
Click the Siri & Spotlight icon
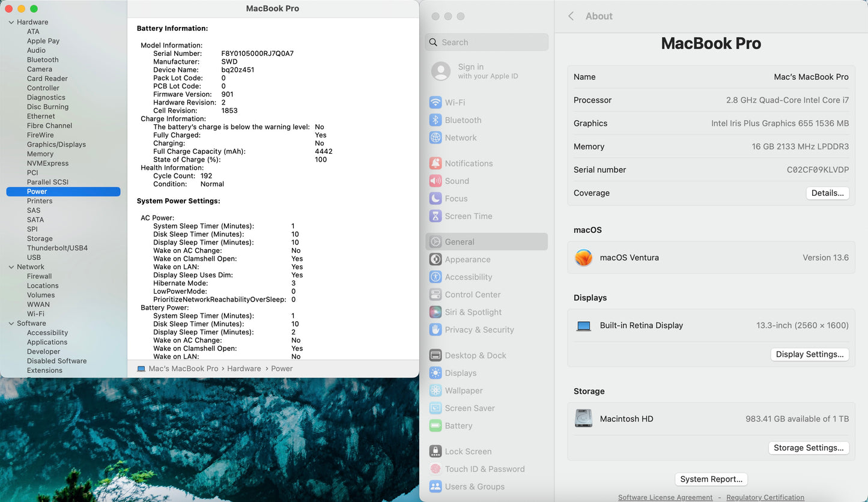point(436,312)
